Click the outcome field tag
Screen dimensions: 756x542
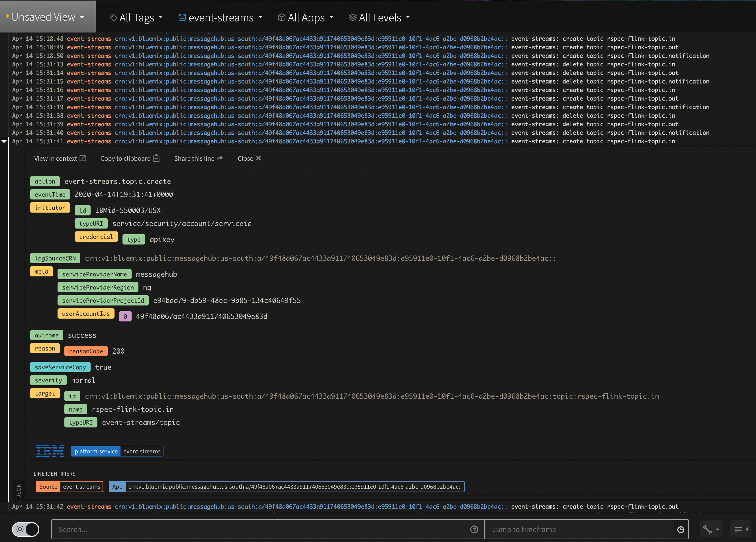click(x=46, y=335)
